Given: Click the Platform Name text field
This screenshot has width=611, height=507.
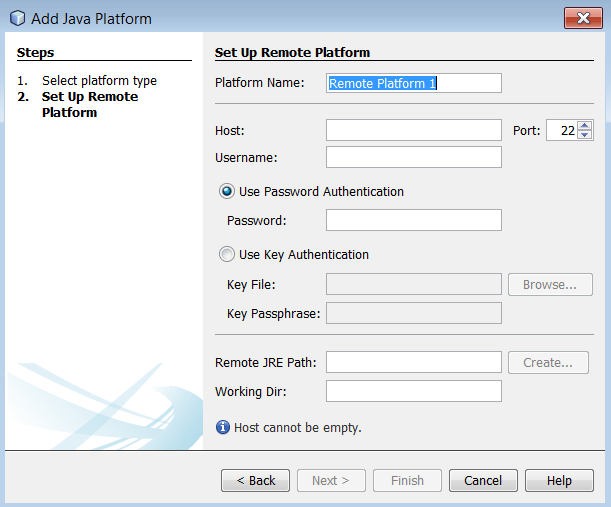Looking at the screenshot, I should pyautogui.click(x=413, y=84).
